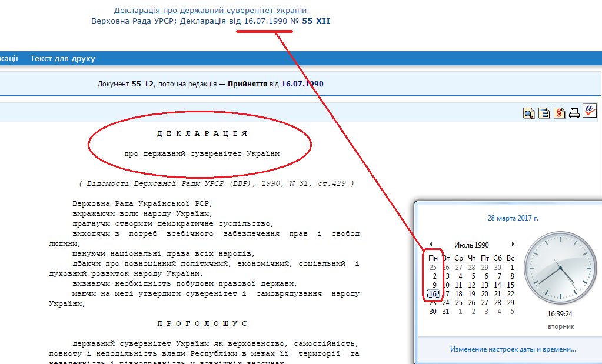602x364 pixels.
Task: Click the 'Чт' weekday header in calendar
Action: point(472,258)
